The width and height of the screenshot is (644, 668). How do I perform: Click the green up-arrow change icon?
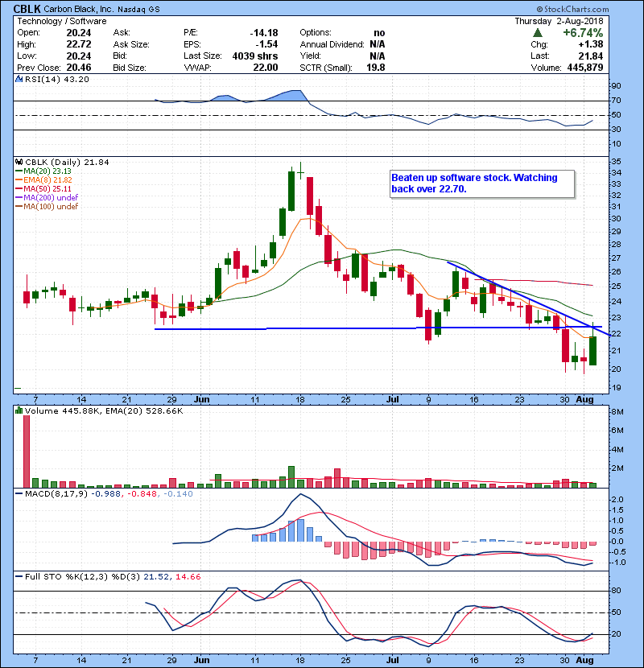click(538, 33)
